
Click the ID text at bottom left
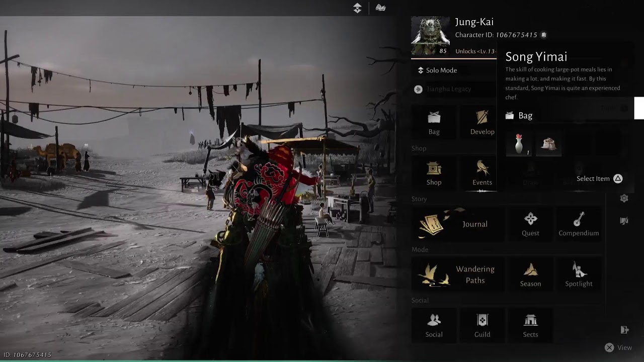(27, 354)
